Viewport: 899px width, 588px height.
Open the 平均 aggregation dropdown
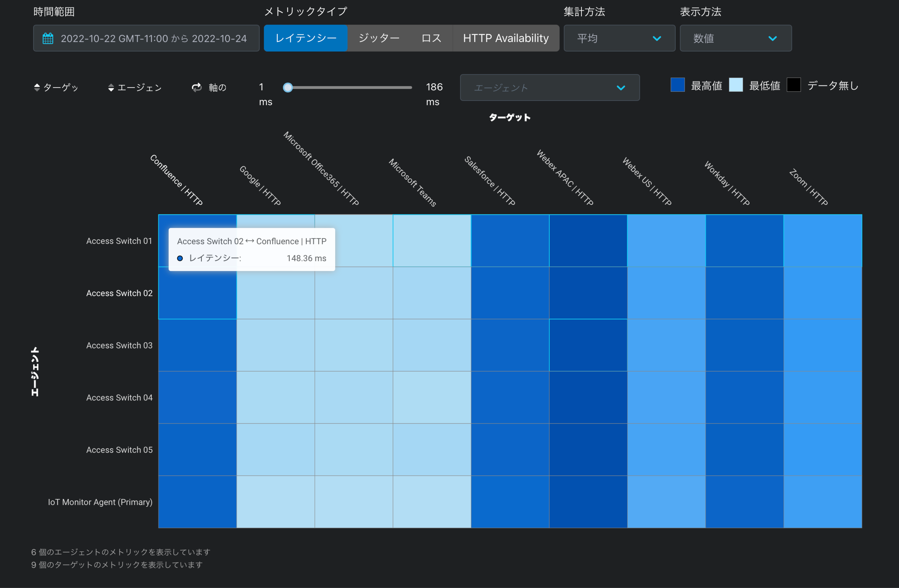tap(619, 38)
